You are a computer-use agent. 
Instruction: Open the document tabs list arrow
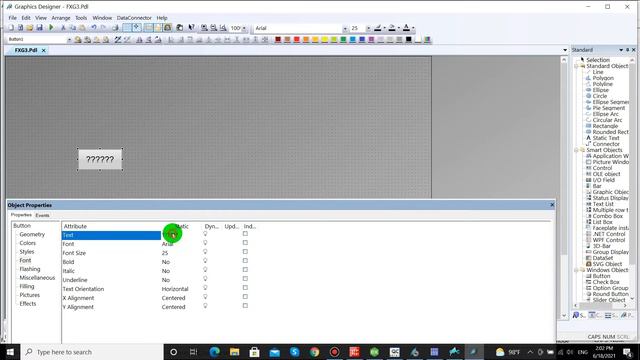pos(565,50)
